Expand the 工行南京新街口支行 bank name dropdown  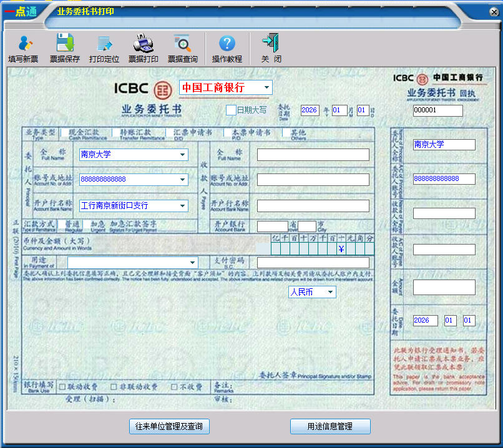pos(183,205)
